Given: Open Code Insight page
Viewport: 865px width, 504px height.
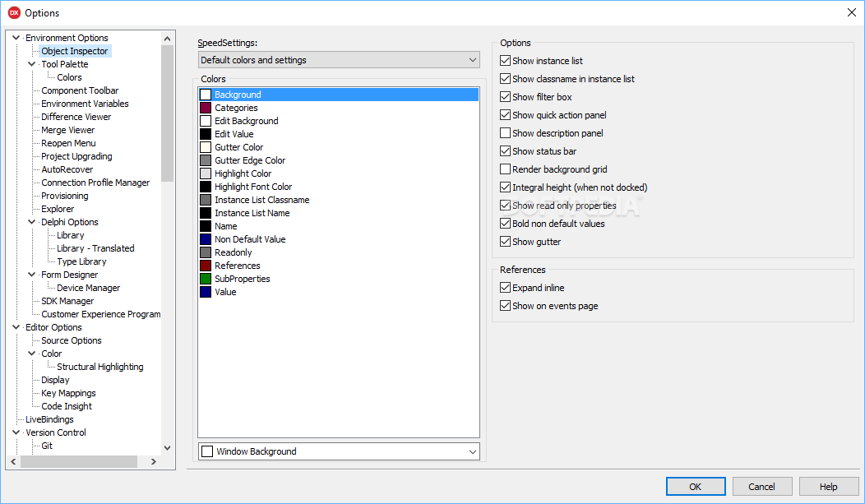Looking at the screenshot, I should [x=67, y=406].
